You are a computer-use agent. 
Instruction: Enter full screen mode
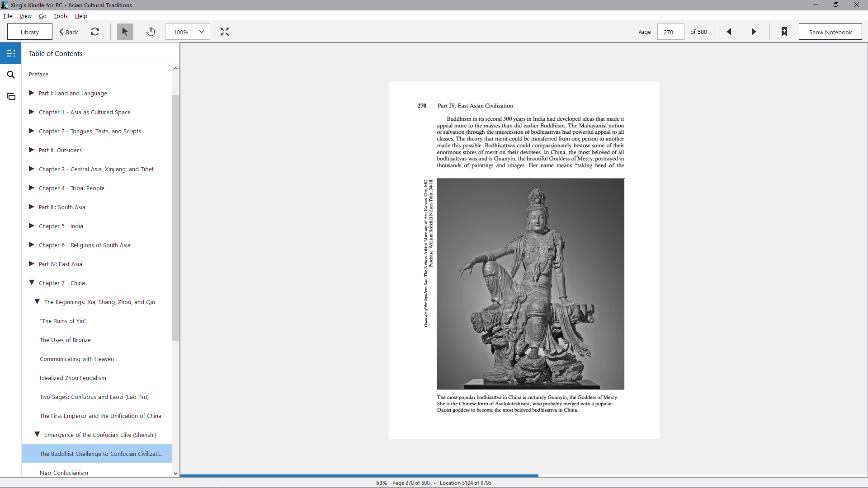(225, 32)
